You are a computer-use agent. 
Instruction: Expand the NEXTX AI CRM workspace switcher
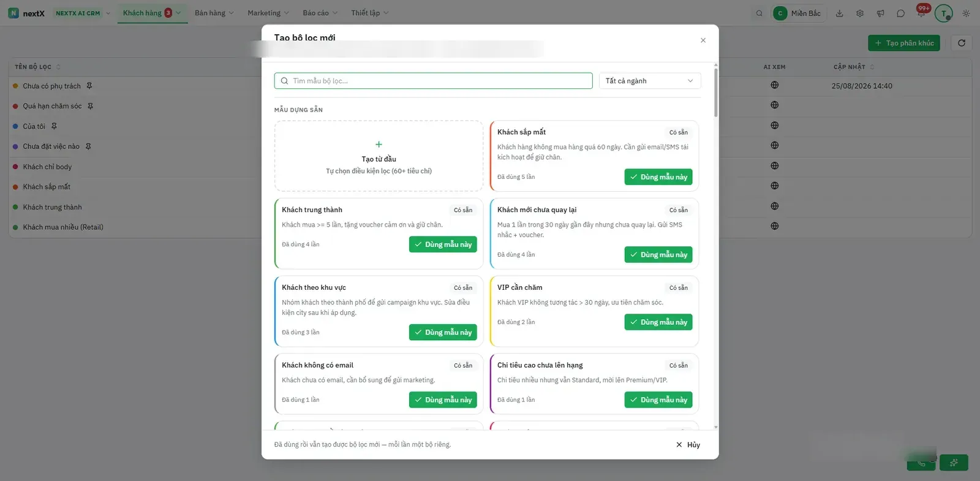point(83,13)
